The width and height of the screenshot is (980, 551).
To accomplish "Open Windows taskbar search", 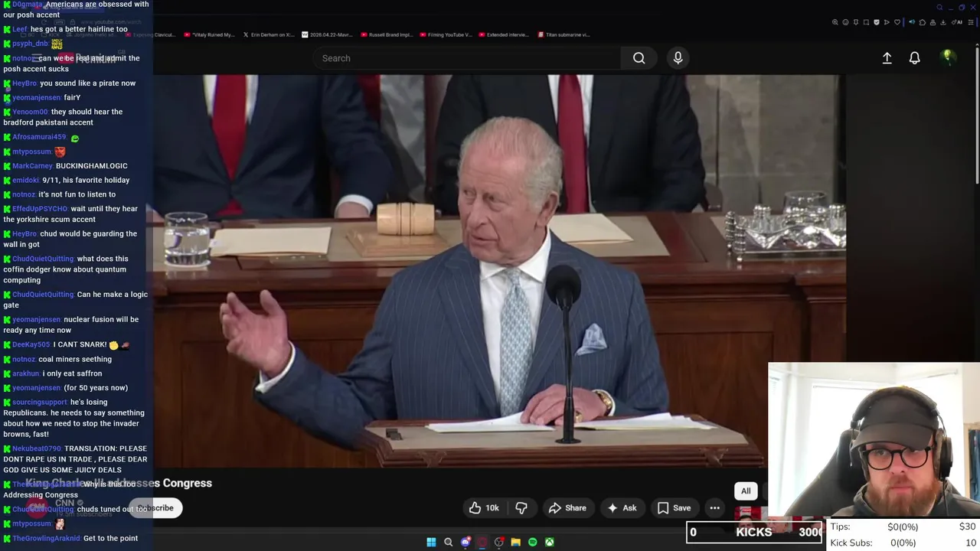I will tap(449, 543).
